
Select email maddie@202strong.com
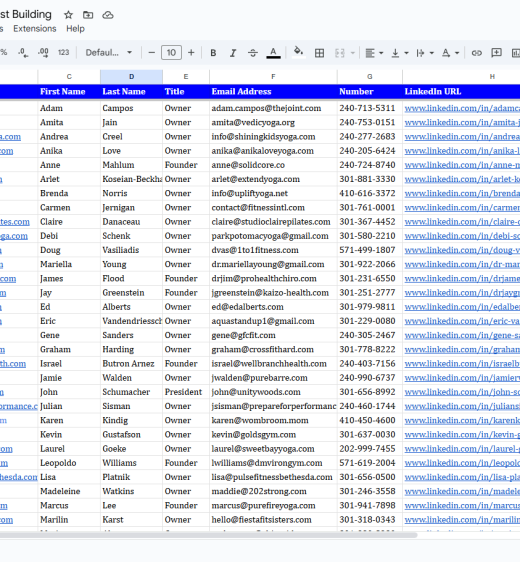coord(273,491)
